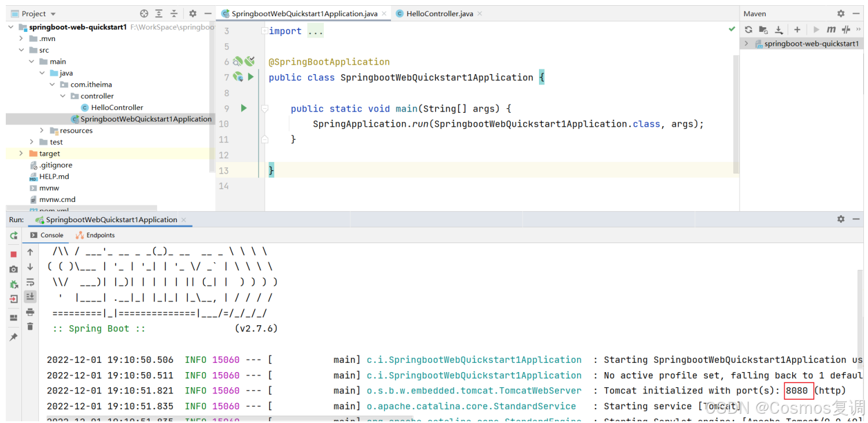868x423 pixels.
Task: Collapse the src folder
Action: 21,50
